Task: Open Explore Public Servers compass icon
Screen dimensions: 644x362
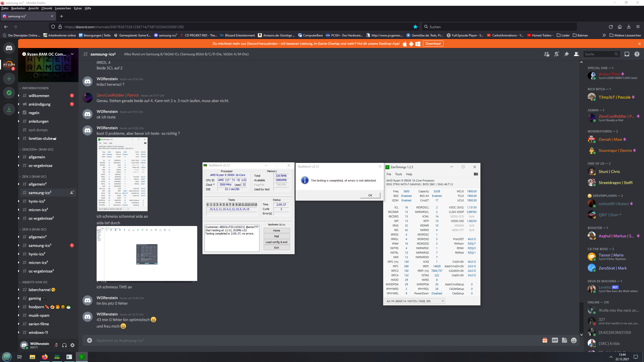Action: pos(9,93)
